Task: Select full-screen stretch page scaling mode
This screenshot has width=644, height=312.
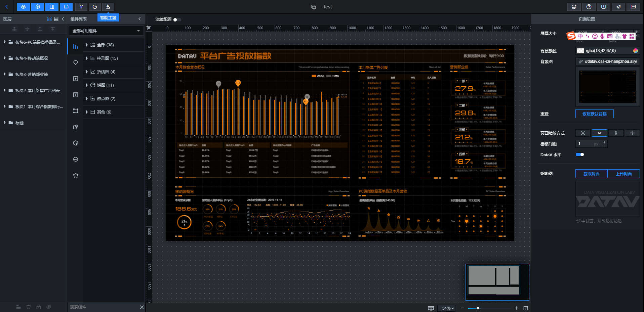Action: [583, 133]
